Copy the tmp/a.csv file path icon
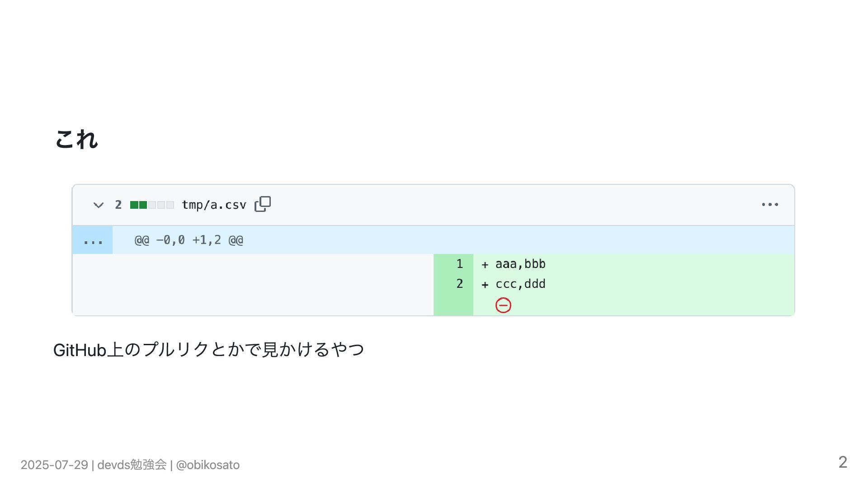This screenshot has height=488, width=868. click(x=263, y=204)
